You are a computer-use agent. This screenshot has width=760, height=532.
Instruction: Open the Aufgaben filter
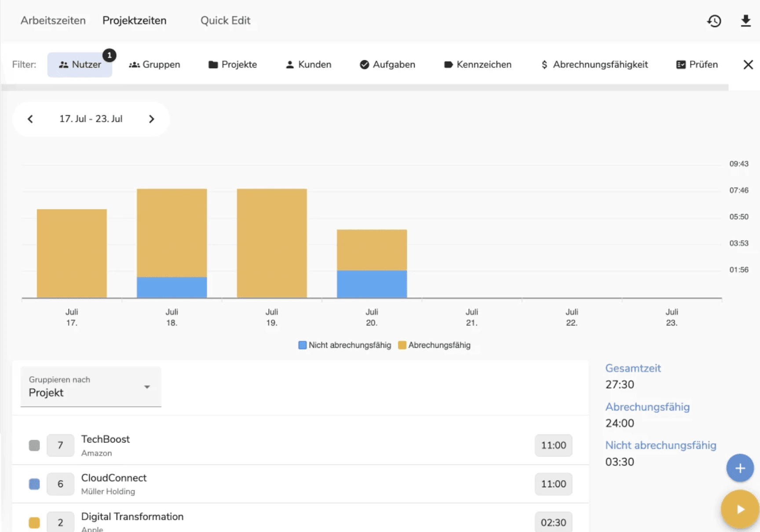pyautogui.click(x=387, y=65)
